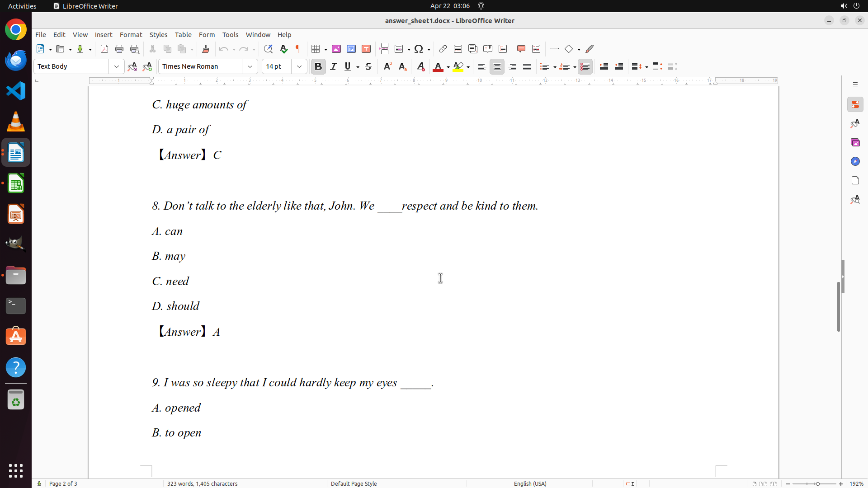Screen dimensions: 868x488
Task: Open the Format menu
Action: (x=131, y=35)
